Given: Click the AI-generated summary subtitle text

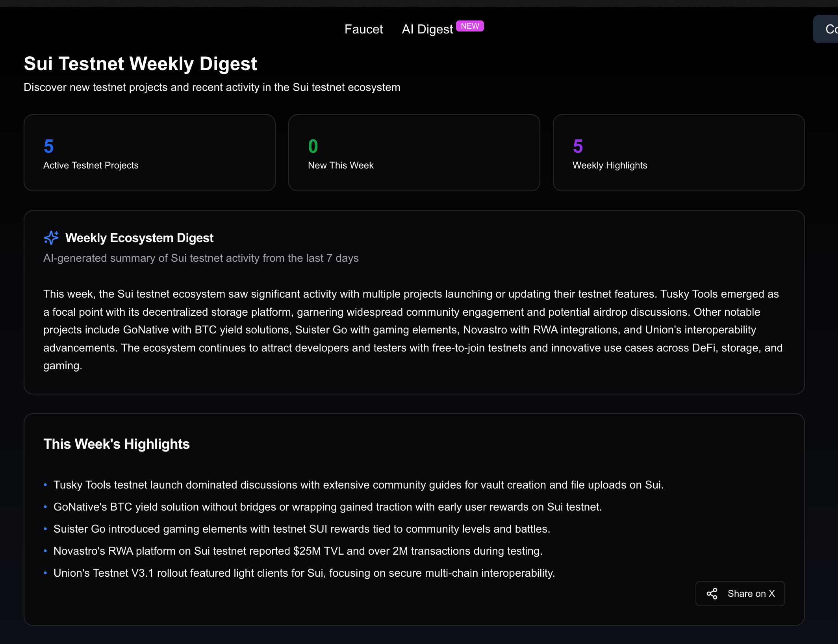Looking at the screenshot, I should (x=201, y=258).
